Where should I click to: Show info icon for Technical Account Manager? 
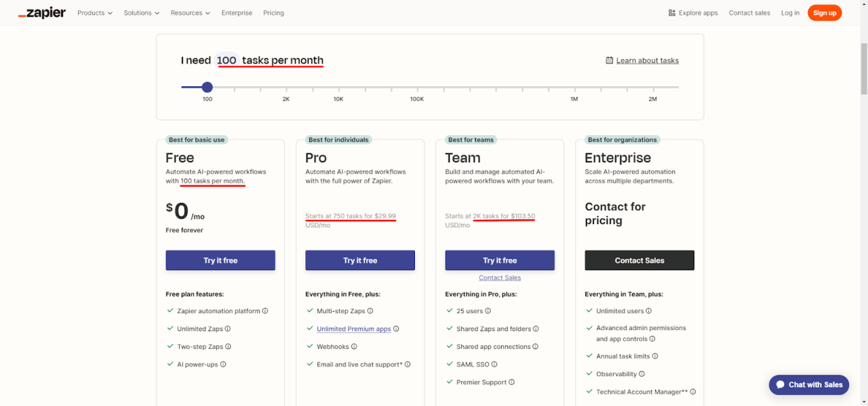(x=693, y=392)
